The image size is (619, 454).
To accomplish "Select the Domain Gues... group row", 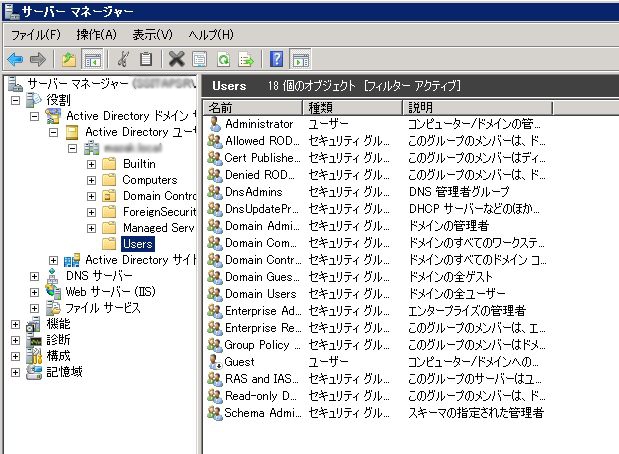I will pyautogui.click(x=377, y=277).
